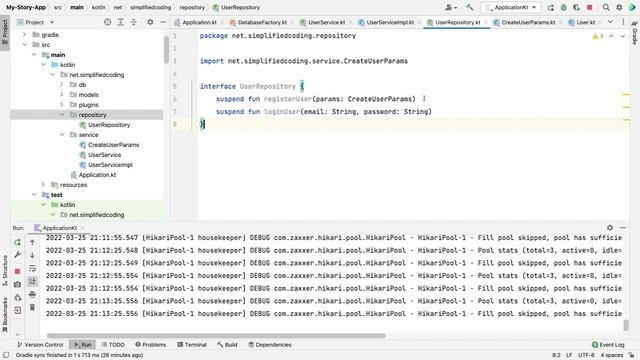
Task: Minimize the Run tool window
Action: pyautogui.click(x=623, y=227)
